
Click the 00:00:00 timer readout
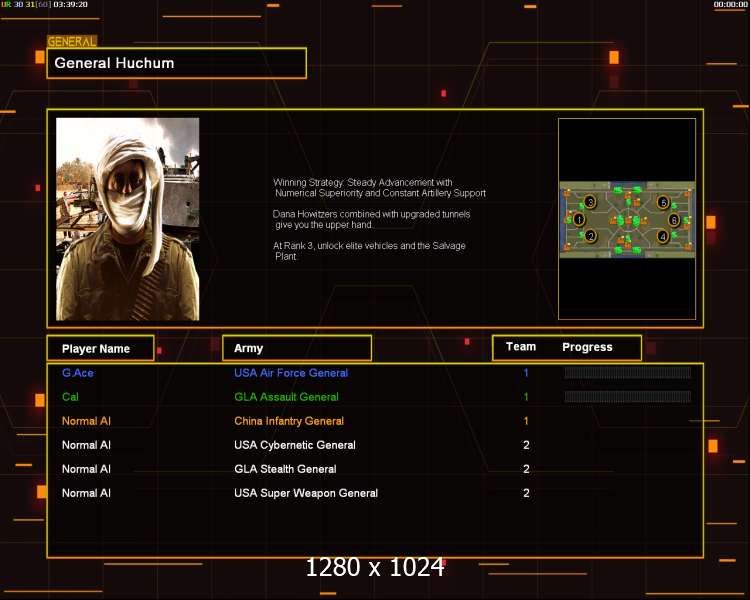731,4
